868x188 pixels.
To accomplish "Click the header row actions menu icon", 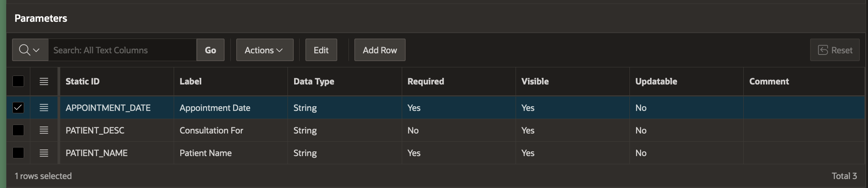I will [x=44, y=81].
